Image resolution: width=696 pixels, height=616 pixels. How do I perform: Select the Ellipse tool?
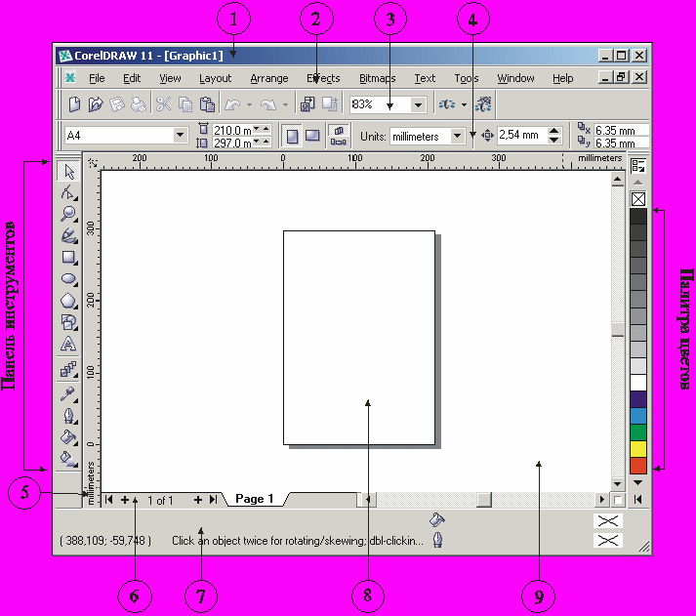[x=68, y=278]
